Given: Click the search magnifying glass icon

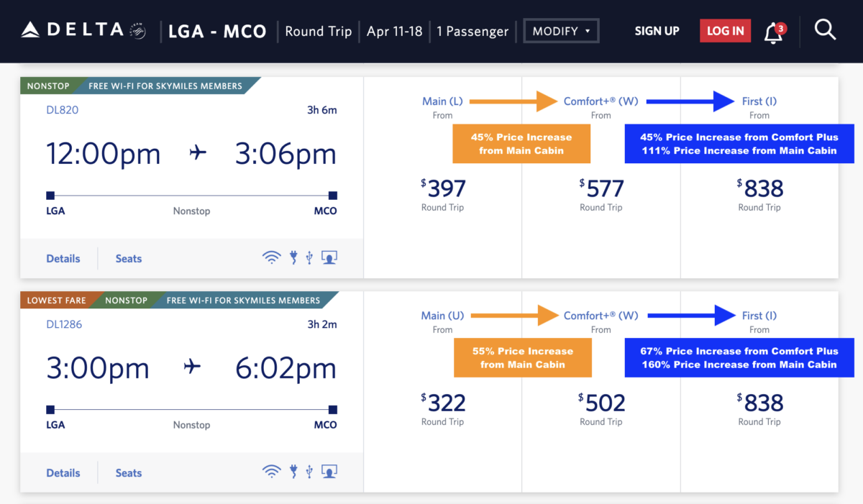Looking at the screenshot, I should point(825,29).
